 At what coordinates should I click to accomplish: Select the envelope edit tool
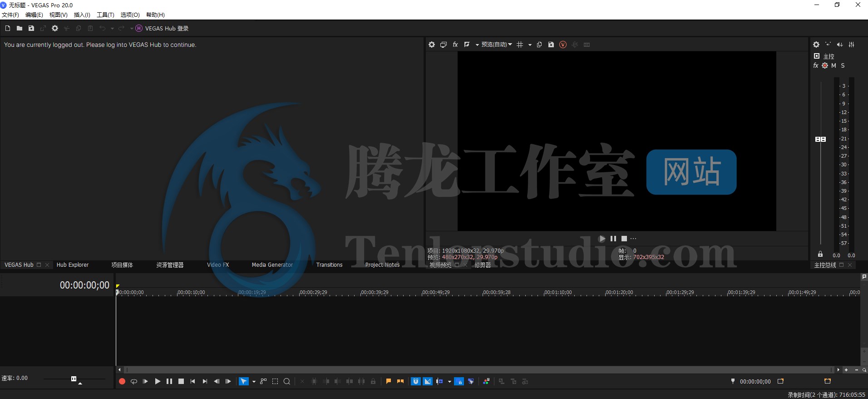point(263,381)
